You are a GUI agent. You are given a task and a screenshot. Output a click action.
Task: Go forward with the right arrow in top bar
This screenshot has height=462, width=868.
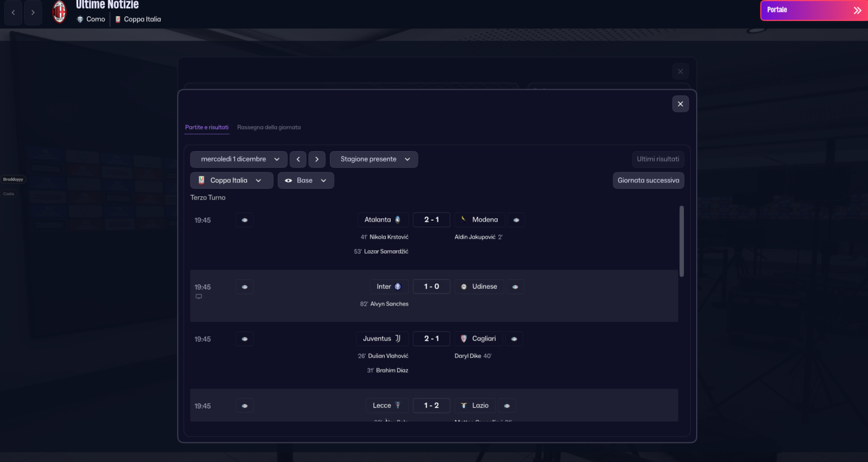click(33, 12)
